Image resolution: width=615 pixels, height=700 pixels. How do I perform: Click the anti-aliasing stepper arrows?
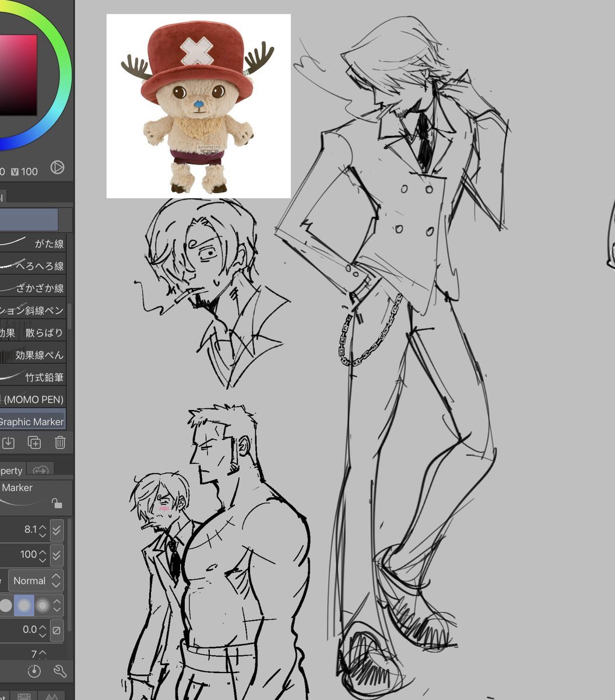tap(57, 605)
